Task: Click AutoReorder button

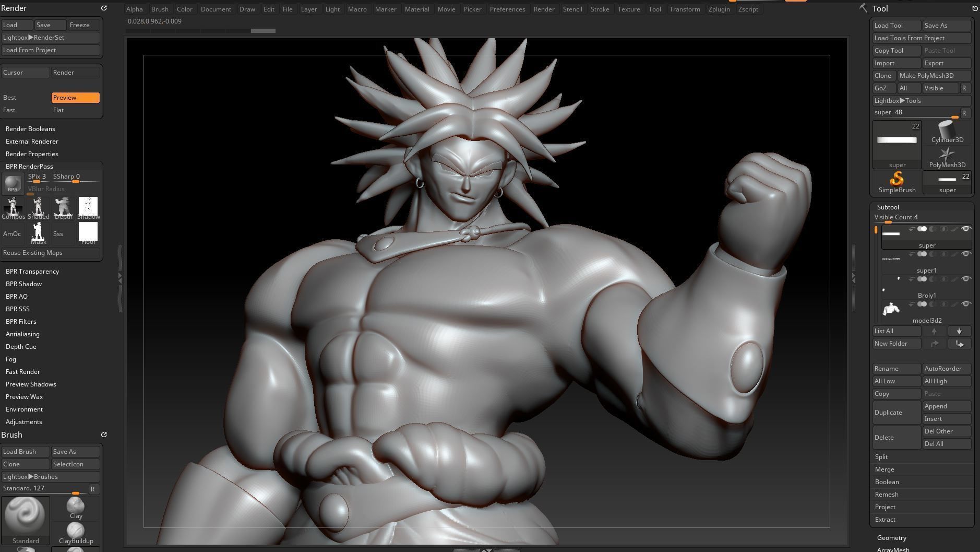Action: pyautogui.click(x=947, y=369)
